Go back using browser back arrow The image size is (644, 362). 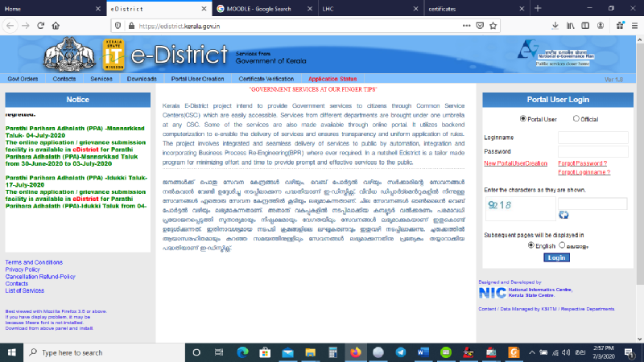tap(10, 26)
